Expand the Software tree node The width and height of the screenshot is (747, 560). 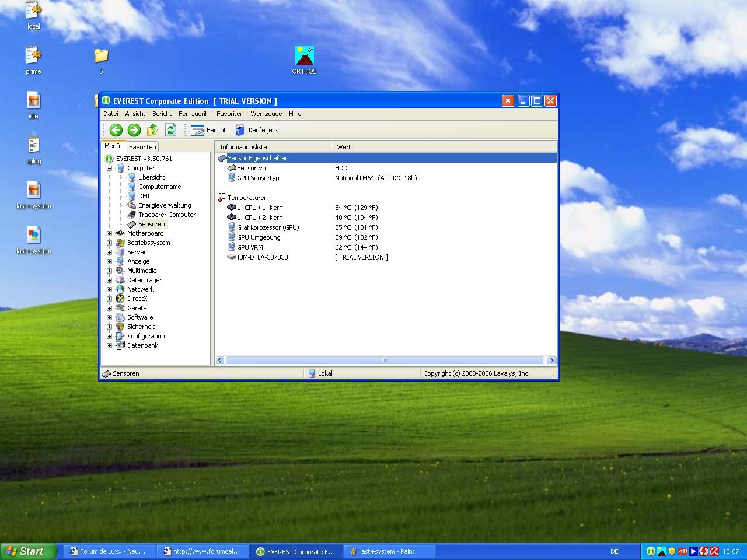(109, 317)
